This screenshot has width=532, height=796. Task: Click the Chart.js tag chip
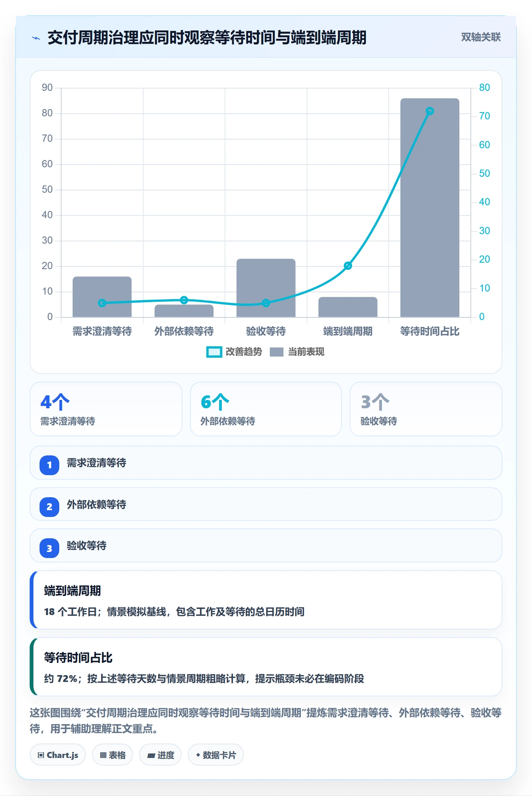[x=58, y=755]
